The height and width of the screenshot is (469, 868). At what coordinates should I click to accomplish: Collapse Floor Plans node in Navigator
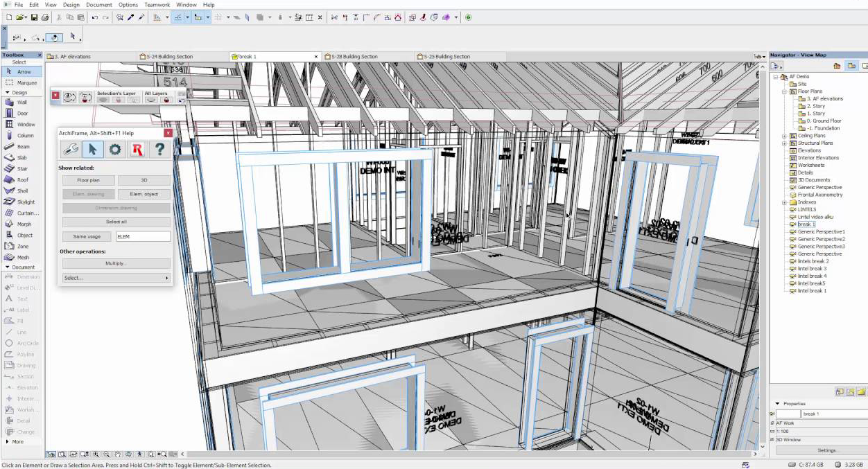(x=785, y=91)
